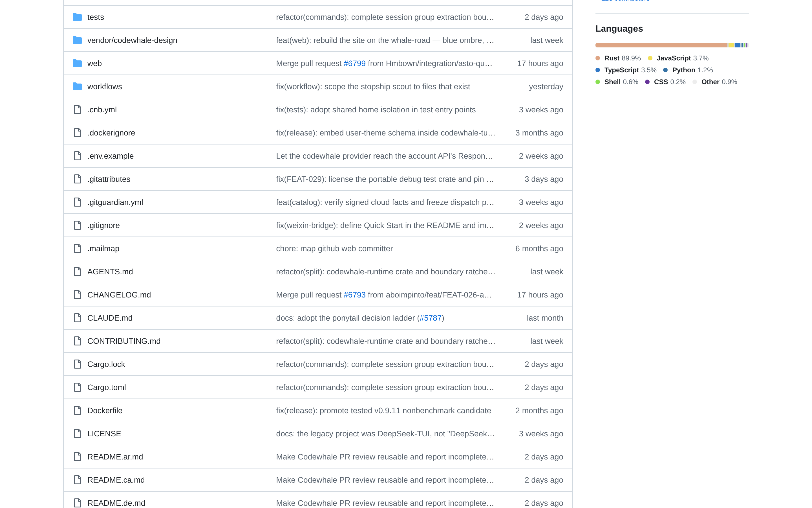Select the JavaScript 3.7% language entry
The image size is (812, 508).
tap(678, 58)
